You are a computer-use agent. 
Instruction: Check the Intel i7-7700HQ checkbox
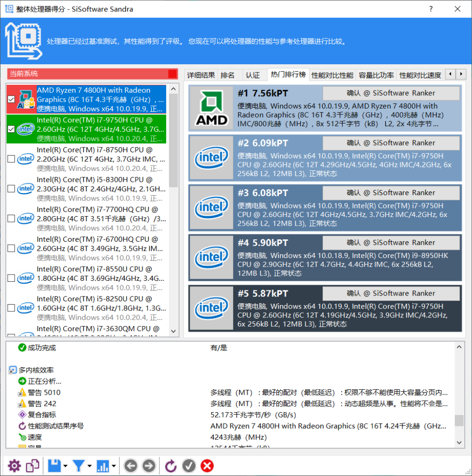coord(11,218)
